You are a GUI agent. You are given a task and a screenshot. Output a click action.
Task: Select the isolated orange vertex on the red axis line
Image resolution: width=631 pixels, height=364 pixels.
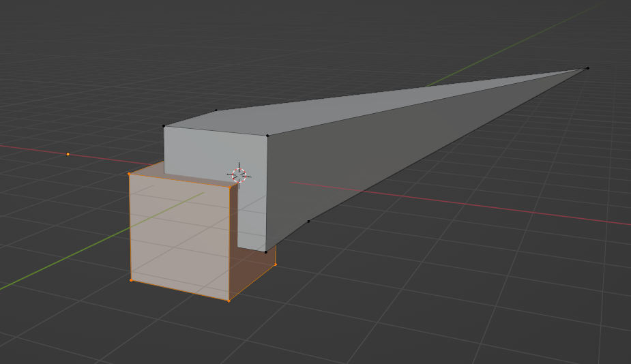[68, 154]
